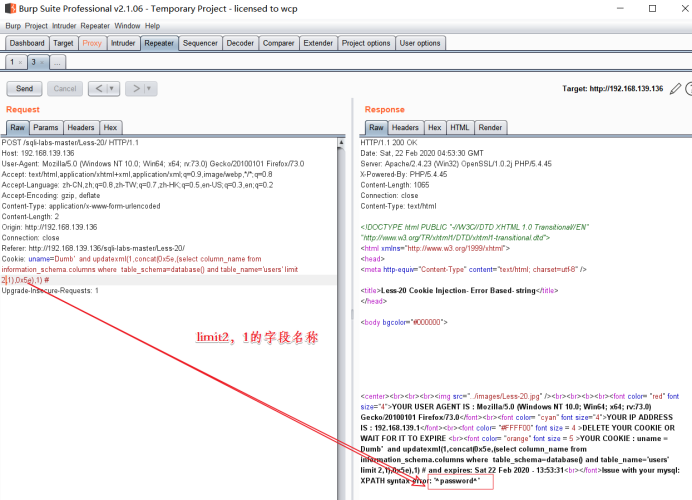Open the Help menu
692x500 pixels.
point(152,26)
